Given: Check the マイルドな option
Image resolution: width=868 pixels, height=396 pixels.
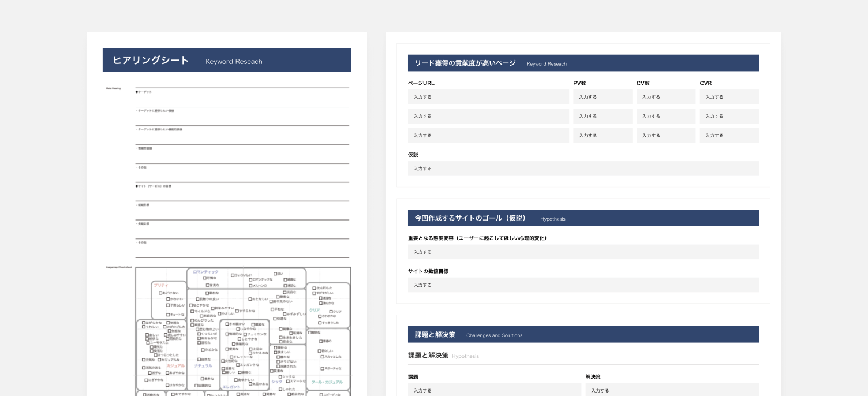Looking at the screenshot, I should (192, 311).
